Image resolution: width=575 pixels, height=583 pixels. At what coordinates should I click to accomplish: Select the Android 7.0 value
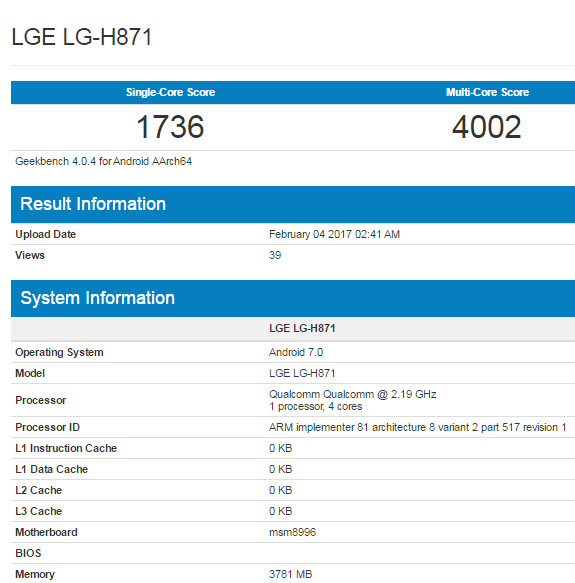[x=296, y=352]
